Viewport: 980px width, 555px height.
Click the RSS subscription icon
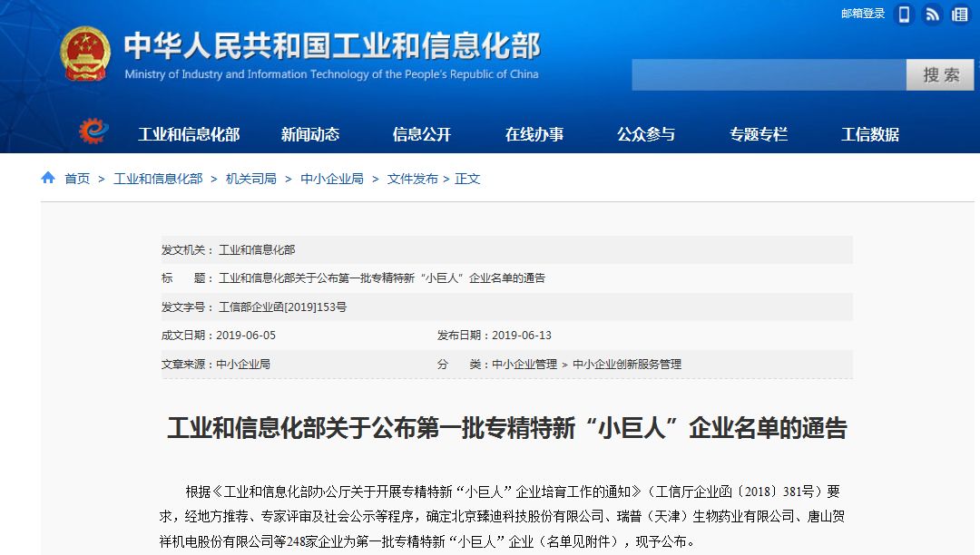pos(931,14)
